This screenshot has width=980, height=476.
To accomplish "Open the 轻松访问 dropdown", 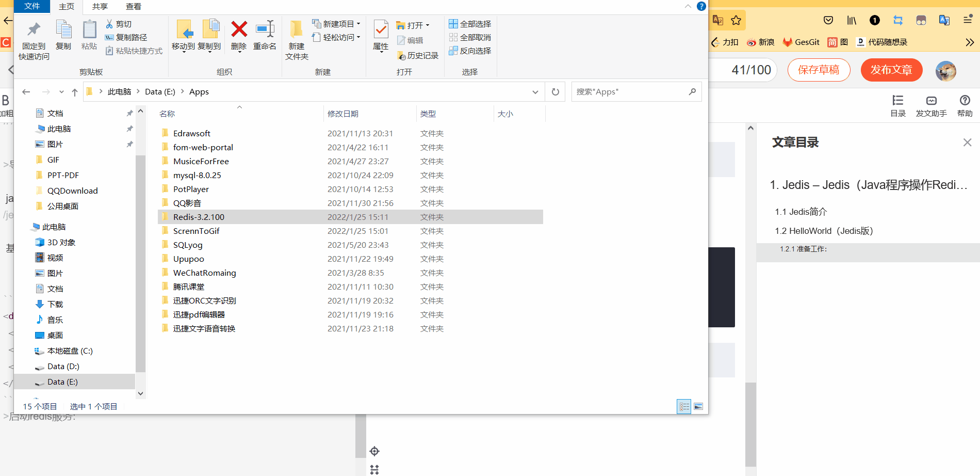I will point(336,37).
